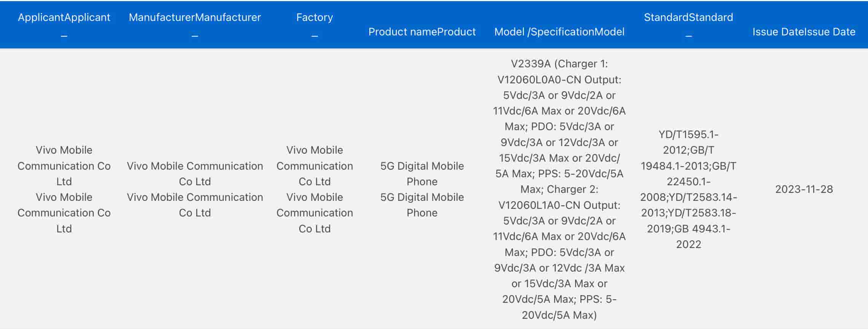
Task: Click the Standard column header
Action: [x=688, y=17]
